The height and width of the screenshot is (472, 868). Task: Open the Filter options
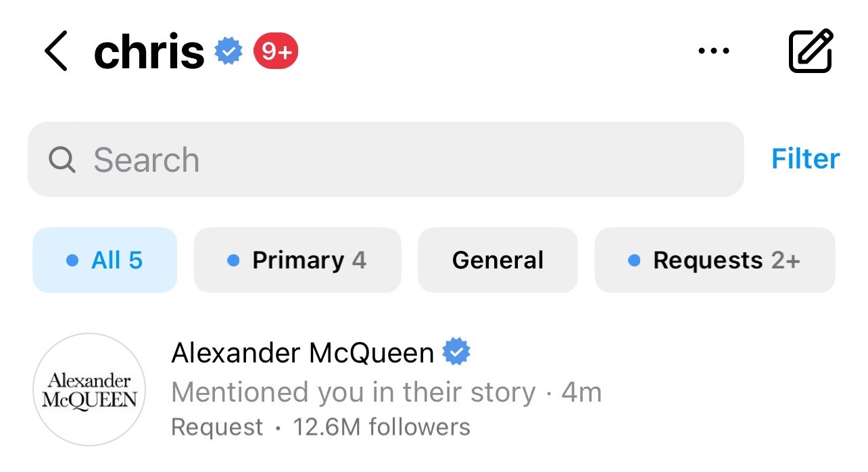pyautogui.click(x=805, y=159)
